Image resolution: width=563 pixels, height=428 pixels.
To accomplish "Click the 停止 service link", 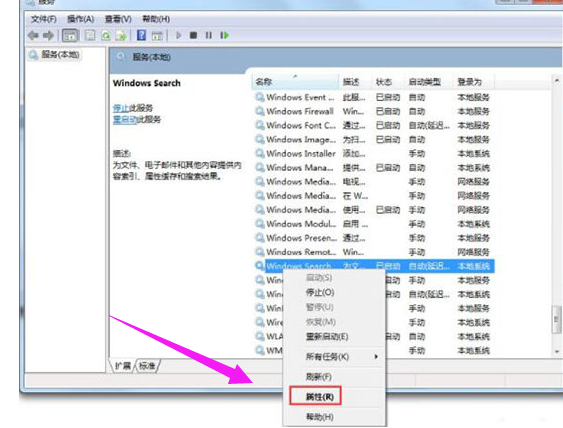I will point(121,108).
